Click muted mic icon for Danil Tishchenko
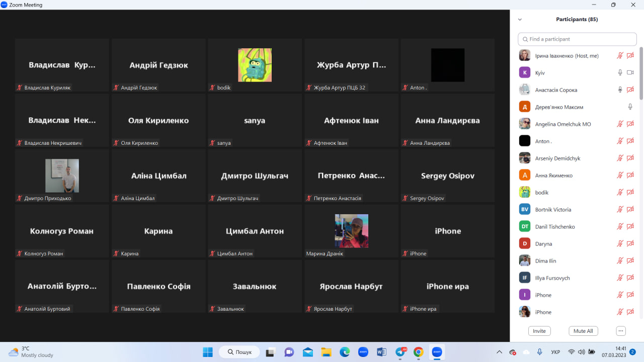Viewport: 644px width, 362px height. (x=620, y=227)
